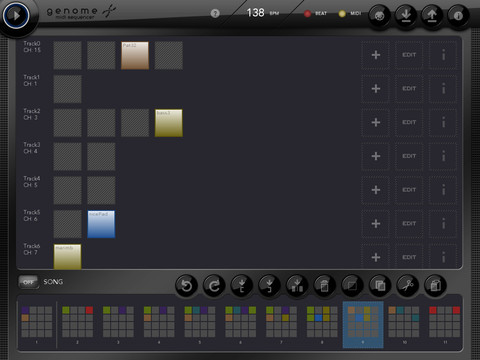Toggle the yellow MIDI indicator
The height and width of the screenshot is (360, 480).
(342, 14)
